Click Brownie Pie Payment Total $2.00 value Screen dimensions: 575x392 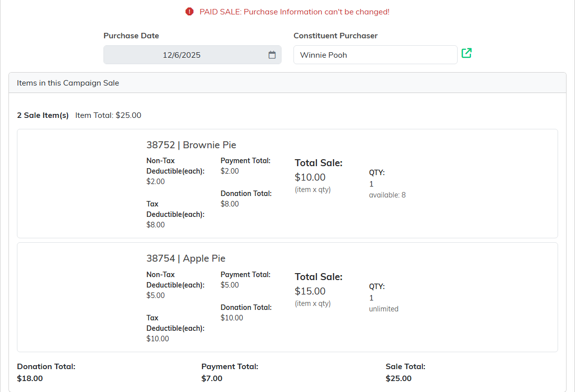pyautogui.click(x=230, y=171)
